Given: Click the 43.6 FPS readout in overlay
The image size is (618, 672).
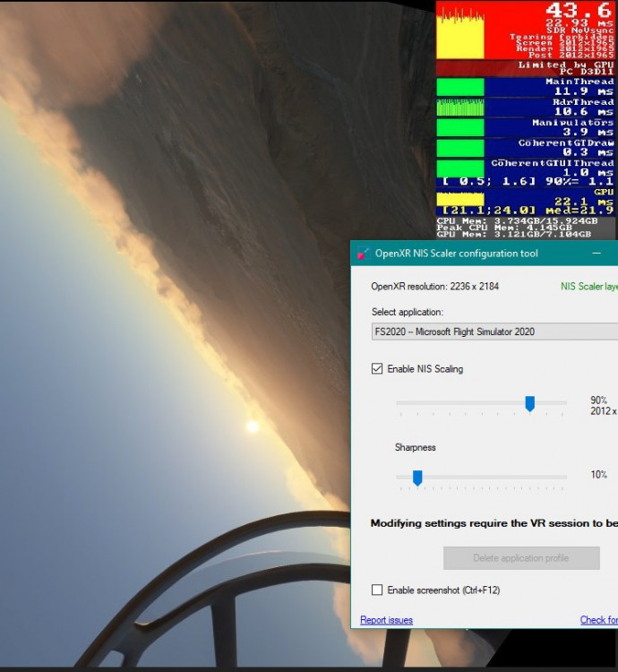Looking at the screenshot, I should pos(579,10).
